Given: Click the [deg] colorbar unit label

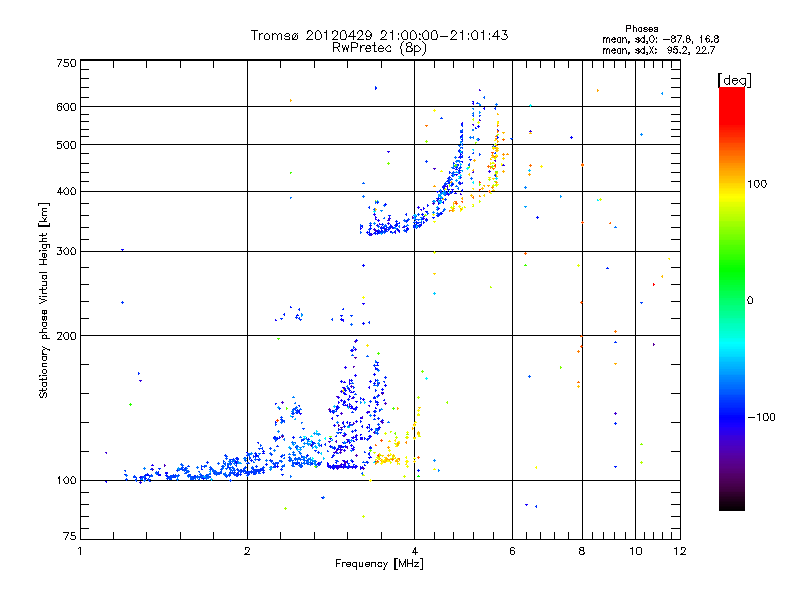Looking at the screenshot, I should tap(734, 79).
